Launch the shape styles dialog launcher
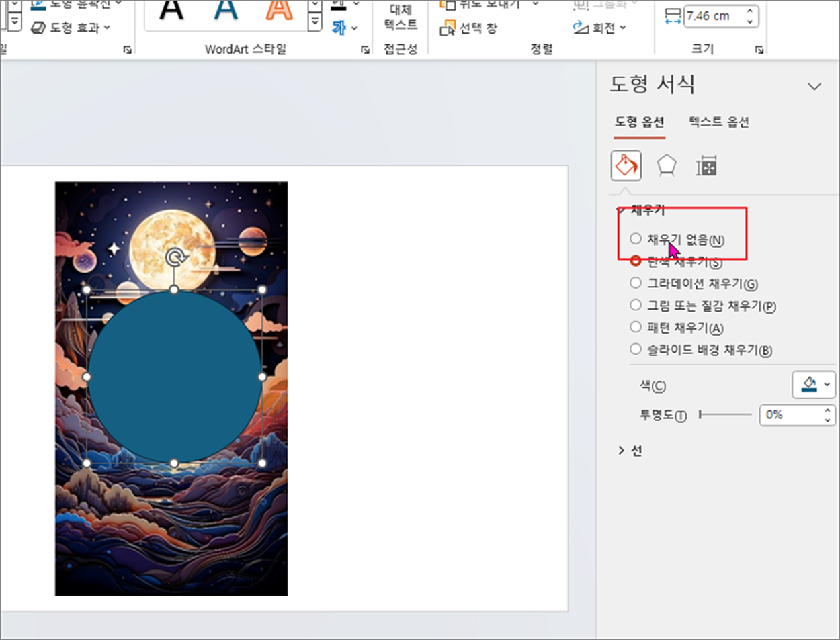The height and width of the screenshot is (640, 840). pyautogui.click(x=127, y=50)
